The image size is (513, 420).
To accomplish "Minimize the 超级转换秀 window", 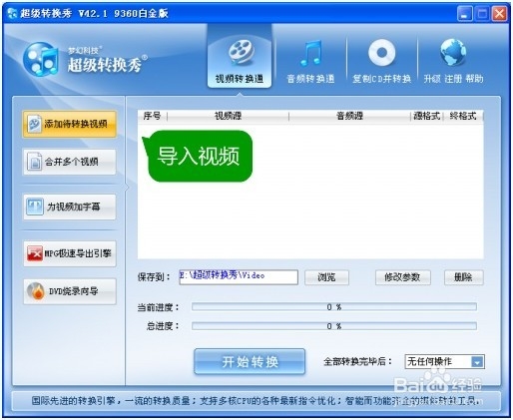I will tap(464, 14).
